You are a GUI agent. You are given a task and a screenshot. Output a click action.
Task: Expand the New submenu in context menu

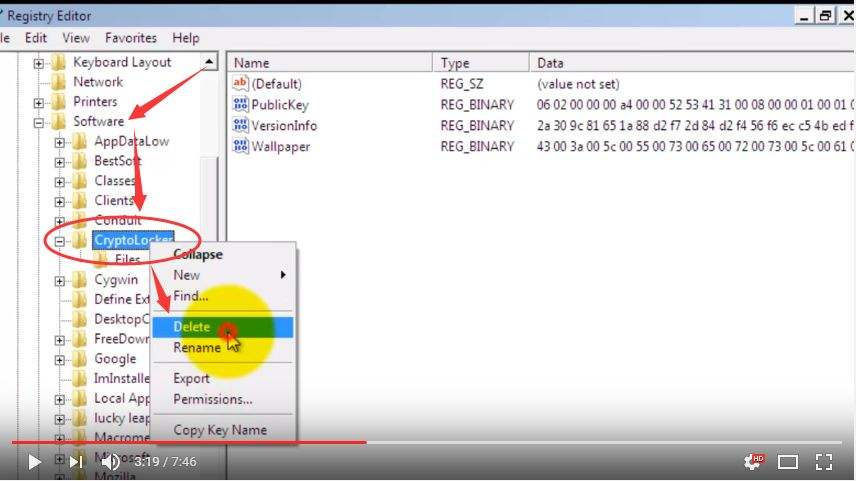228,275
